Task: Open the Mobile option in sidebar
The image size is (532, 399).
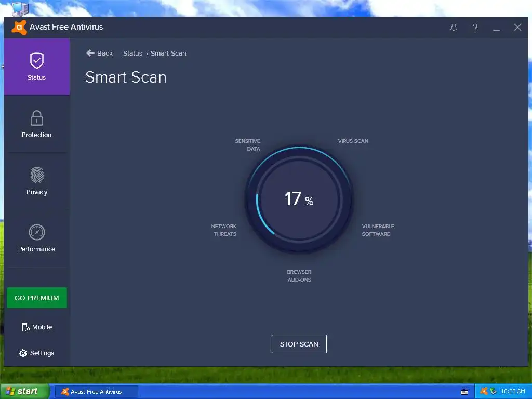Action: (x=37, y=327)
